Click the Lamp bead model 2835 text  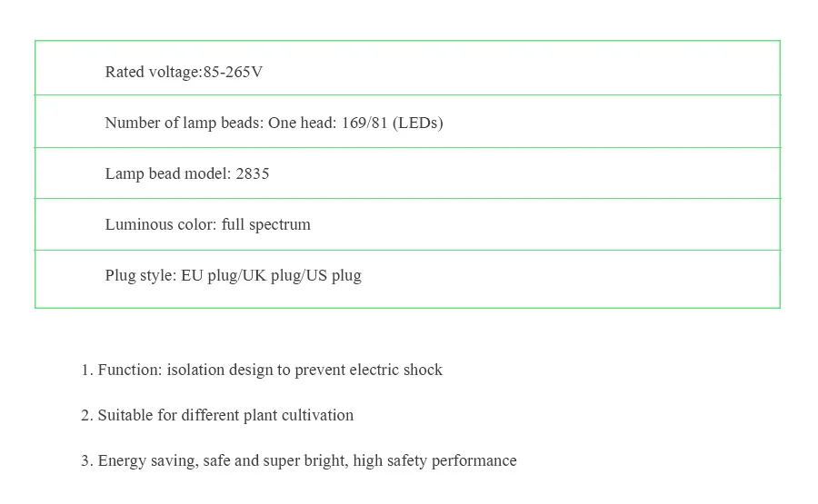[187, 173]
